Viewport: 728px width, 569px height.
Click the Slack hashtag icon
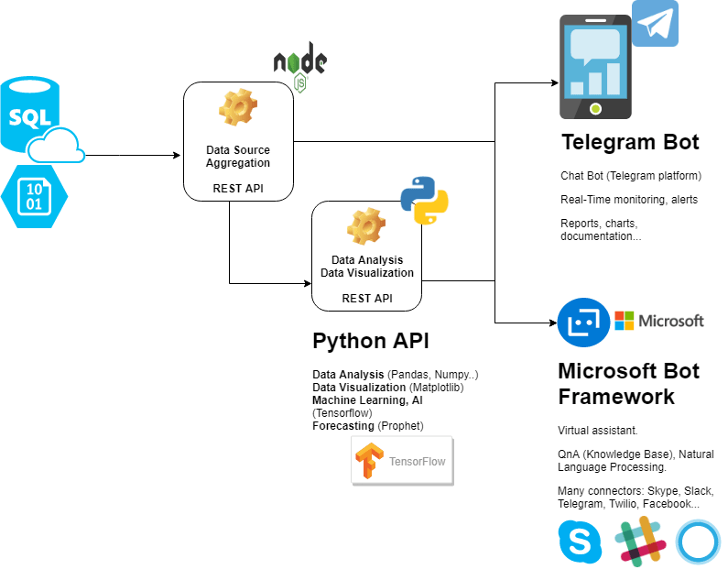click(x=640, y=542)
